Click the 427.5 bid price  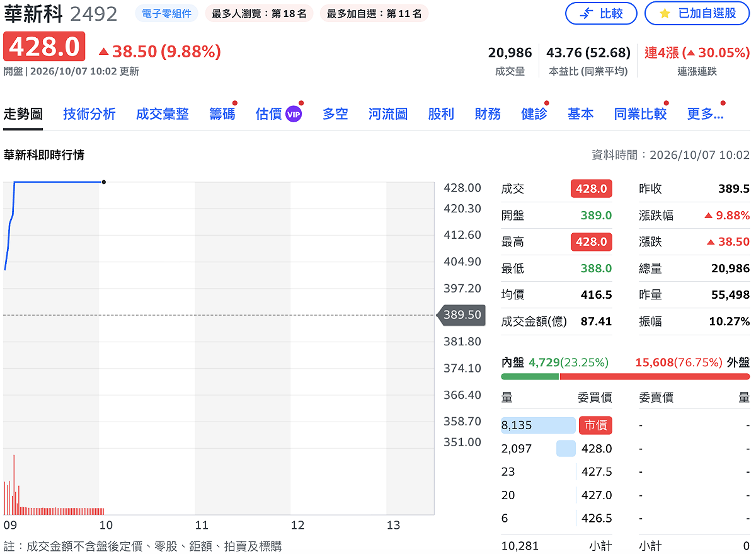pyautogui.click(x=596, y=472)
